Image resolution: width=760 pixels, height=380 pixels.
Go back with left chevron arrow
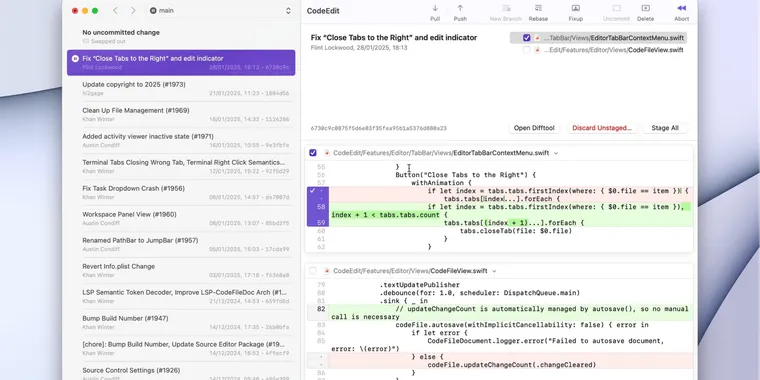click(115, 11)
